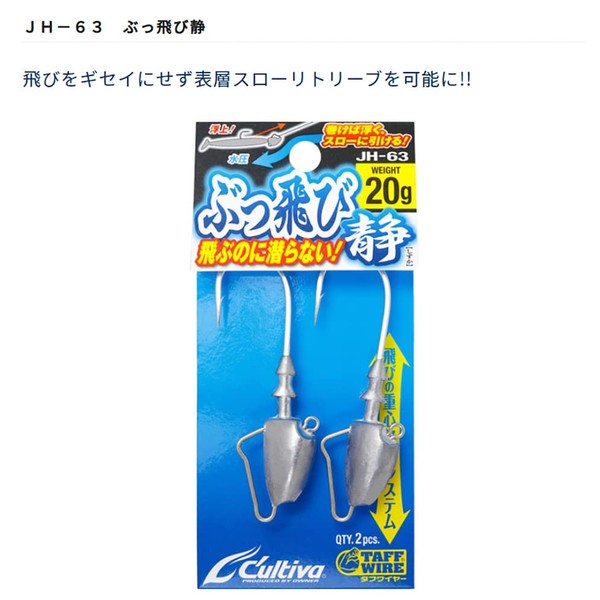Viewport: 600px width, 600px height.
Task: Click the red text 飛ぶのに潜らない!
Action: pyautogui.click(x=268, y=254)
